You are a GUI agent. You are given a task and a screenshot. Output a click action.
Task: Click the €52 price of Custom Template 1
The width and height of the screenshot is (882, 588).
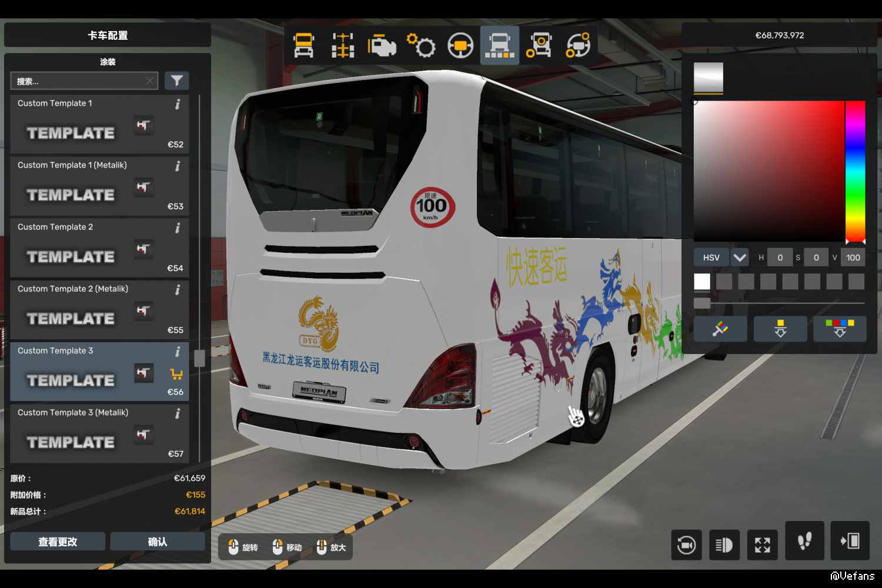click(175, 145)
